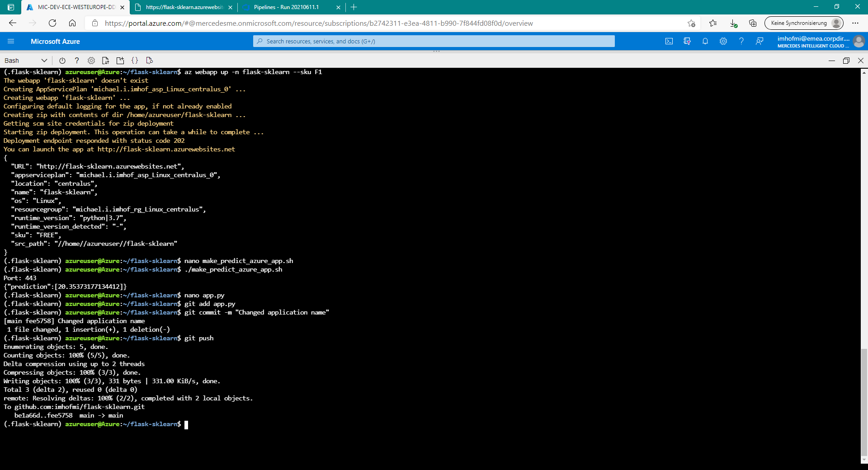
Task: Open browser Collections icon
Action: tap(753, 23)
